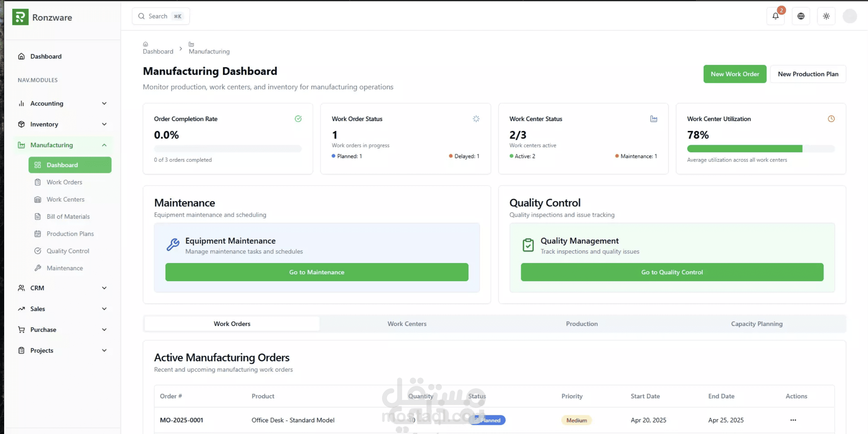Open Work Orders in sidebar
Image resolution: width=868 pixels, height=434 pixels.
64,182
